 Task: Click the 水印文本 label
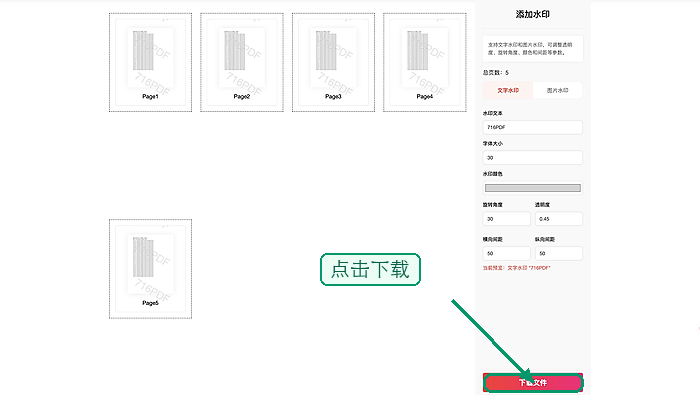pos(492,113)
